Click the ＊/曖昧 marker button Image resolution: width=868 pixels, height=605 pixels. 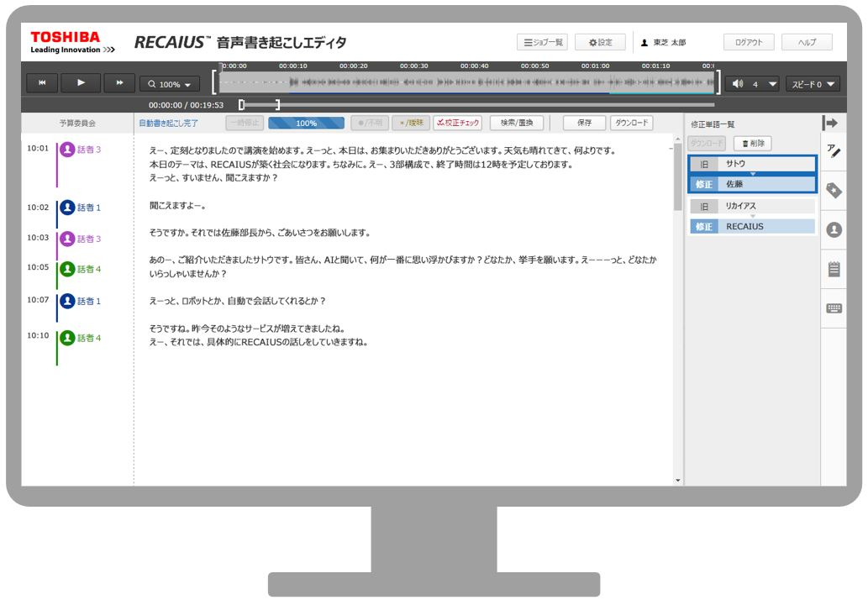(411, 123)
